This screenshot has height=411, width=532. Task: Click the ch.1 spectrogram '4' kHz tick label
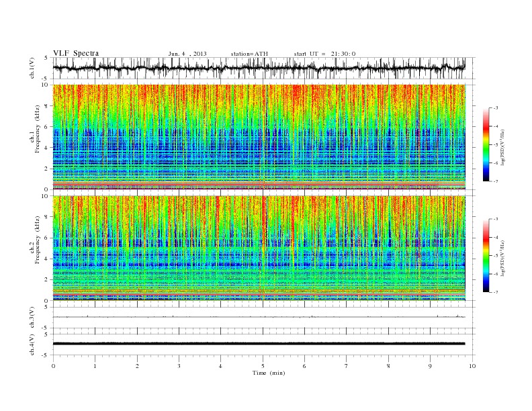click(x=47, y=148)
